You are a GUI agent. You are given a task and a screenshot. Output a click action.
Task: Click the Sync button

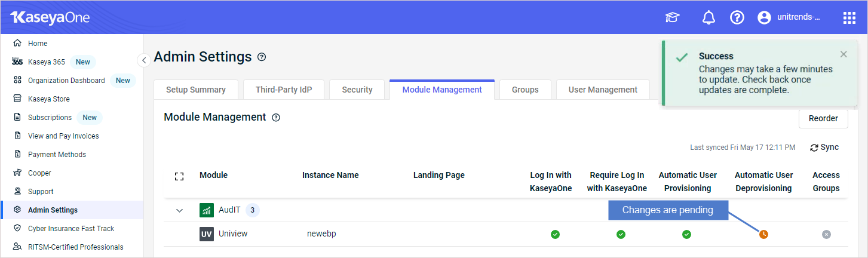824,148
